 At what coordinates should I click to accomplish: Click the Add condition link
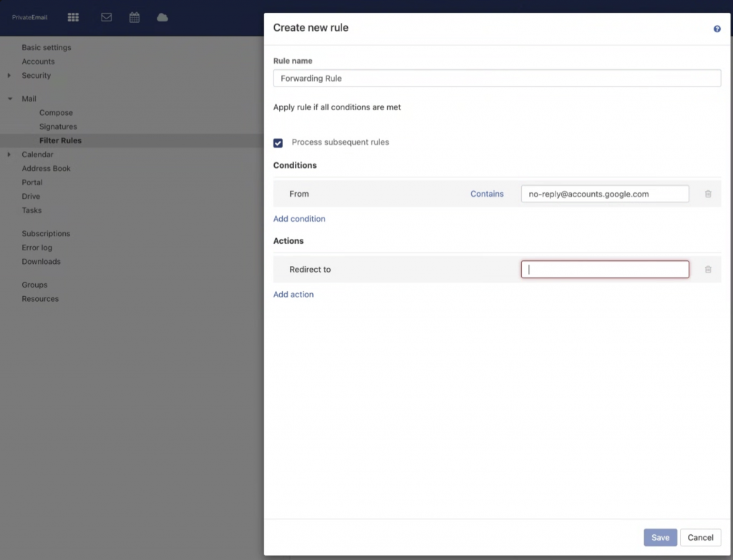click(299, 219)
